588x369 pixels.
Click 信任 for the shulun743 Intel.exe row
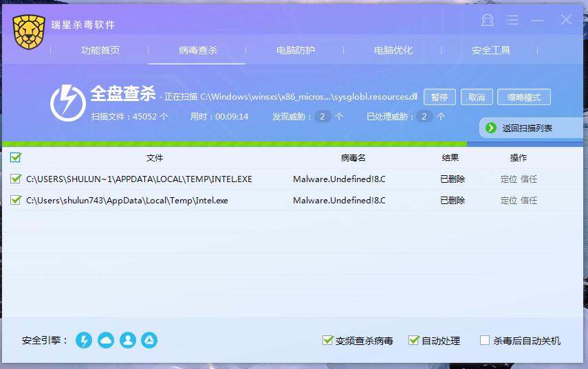pyautogui.click(x=529, y=201)
